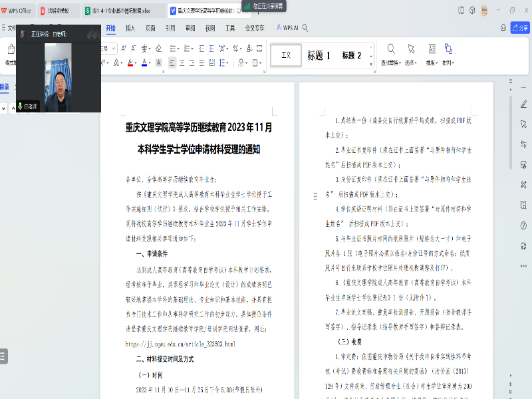The height and width of the screenshot is (399, 532).
Task: Click the jj.cqwu.edu.cn article hyperlink
Action: 180,344
